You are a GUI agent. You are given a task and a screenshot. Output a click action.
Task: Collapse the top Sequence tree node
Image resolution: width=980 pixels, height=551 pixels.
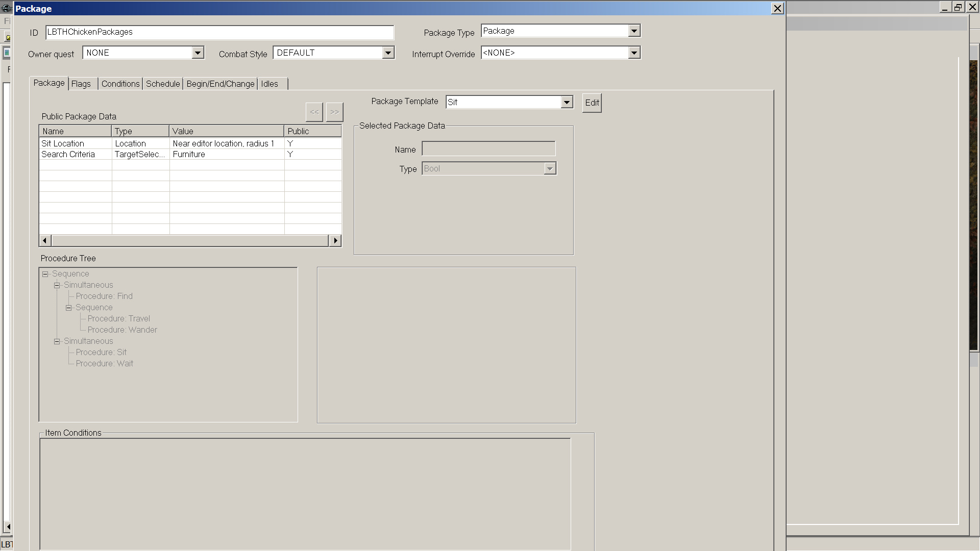pos(45,274)
